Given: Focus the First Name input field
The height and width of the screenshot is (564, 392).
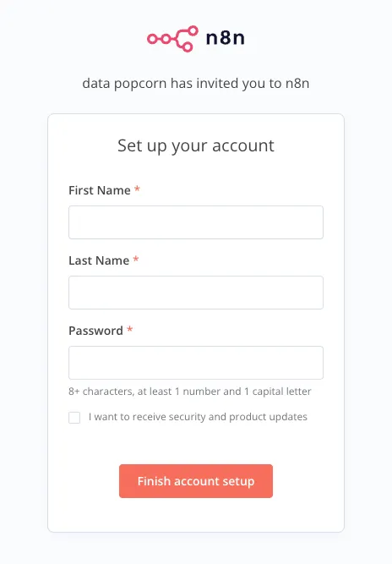Looking at the screenshot, I should pos(196,222).
